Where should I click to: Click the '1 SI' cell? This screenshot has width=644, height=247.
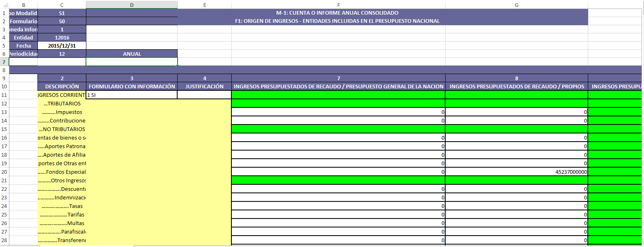tap(132, 95)
